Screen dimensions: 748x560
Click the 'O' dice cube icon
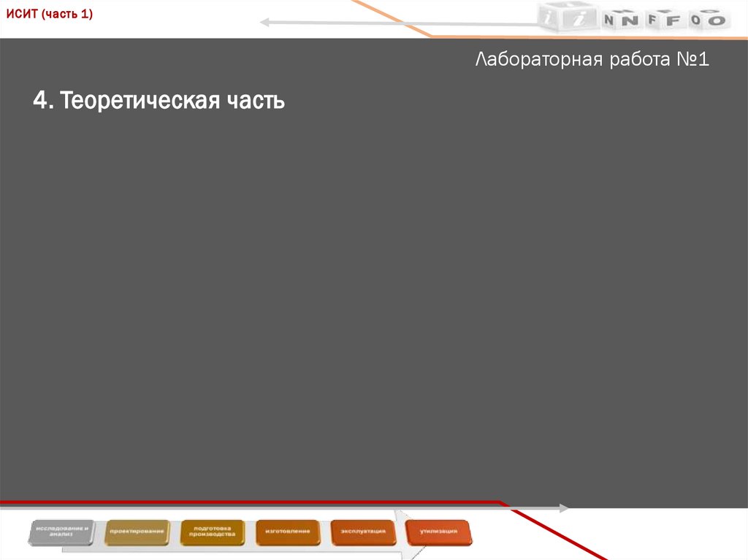pyautogui.click(x=716, y=20)
